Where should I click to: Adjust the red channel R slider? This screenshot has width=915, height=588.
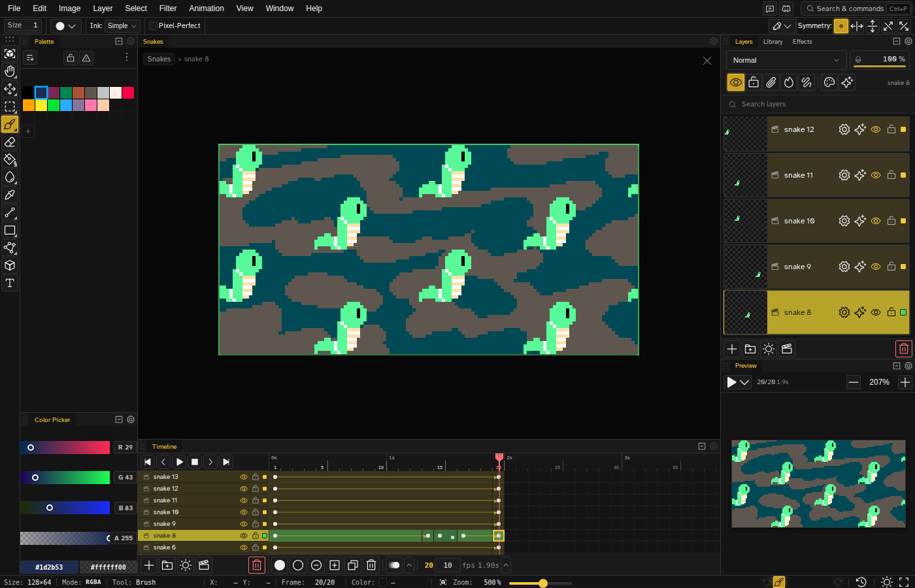tap(65, 448)
